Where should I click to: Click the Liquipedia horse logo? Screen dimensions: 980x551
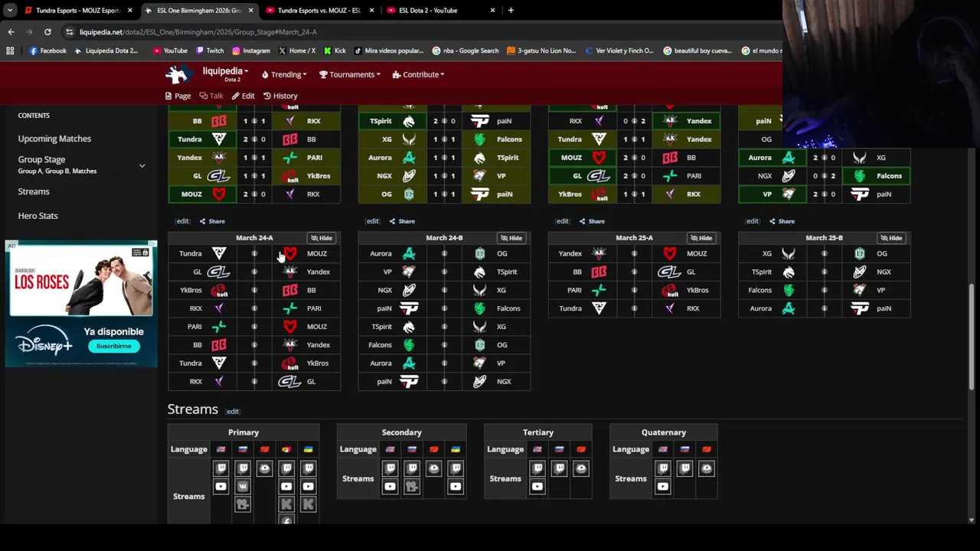click(178, 73)
